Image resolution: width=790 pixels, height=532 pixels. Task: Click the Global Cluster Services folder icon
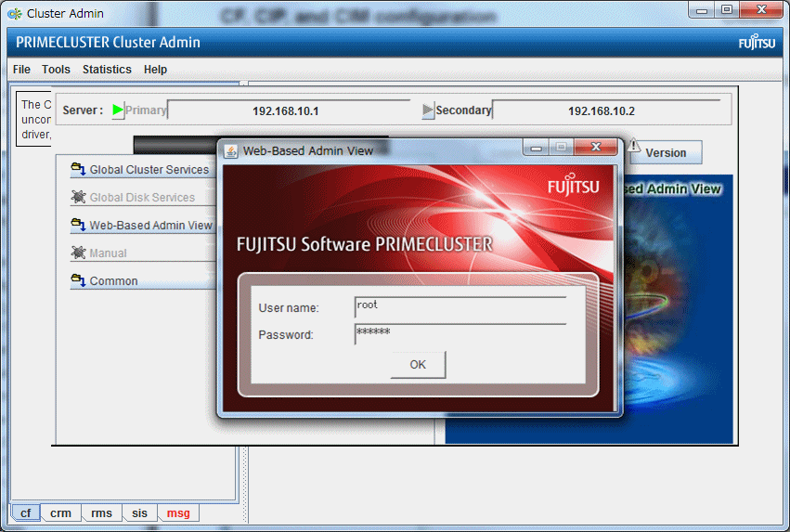click(x=78, y=169)
